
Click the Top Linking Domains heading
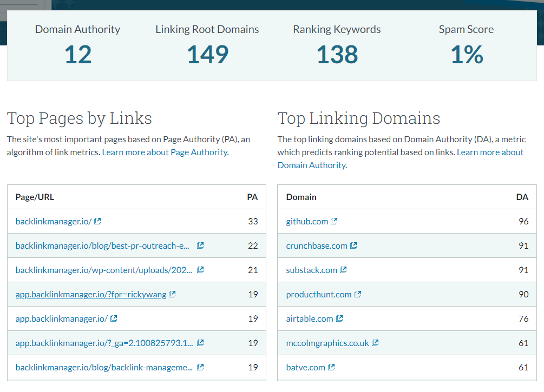[x=359, y=118]
